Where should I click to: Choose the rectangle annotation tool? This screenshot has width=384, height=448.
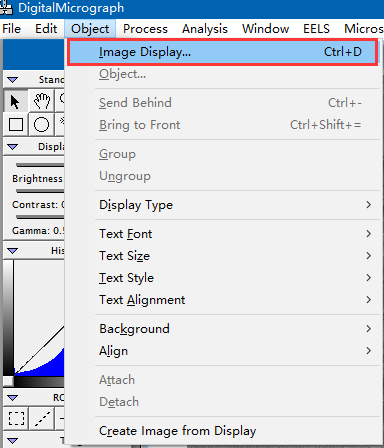pyautogui.click(x=16, y=125)
